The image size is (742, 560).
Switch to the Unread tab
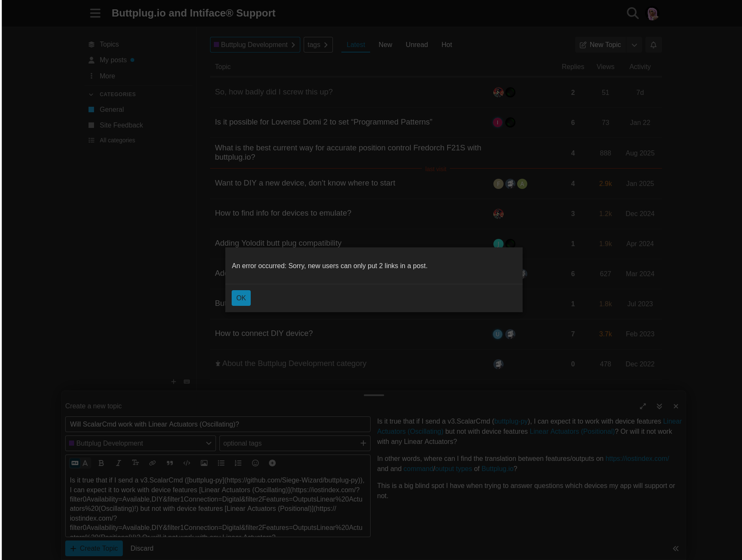pos(416,45)
